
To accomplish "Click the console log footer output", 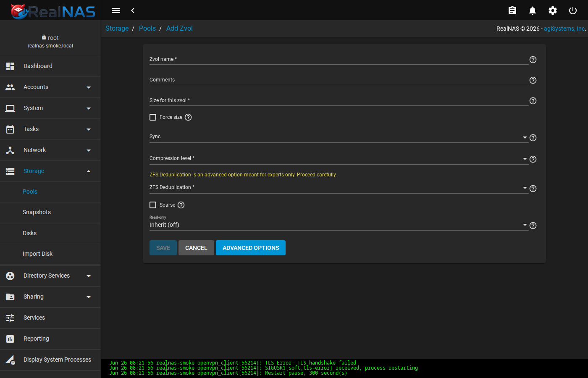I will click(x=344, y=368).
